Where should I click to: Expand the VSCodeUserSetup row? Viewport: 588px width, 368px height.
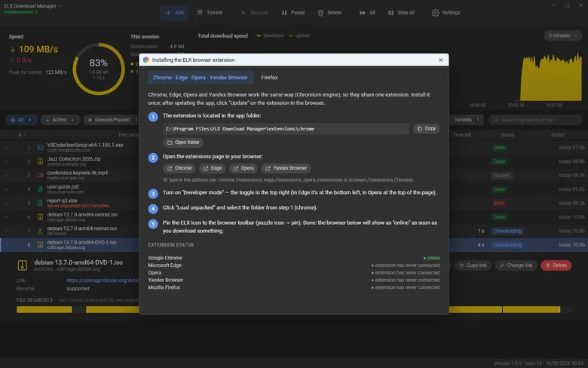[x=6, y=147]
